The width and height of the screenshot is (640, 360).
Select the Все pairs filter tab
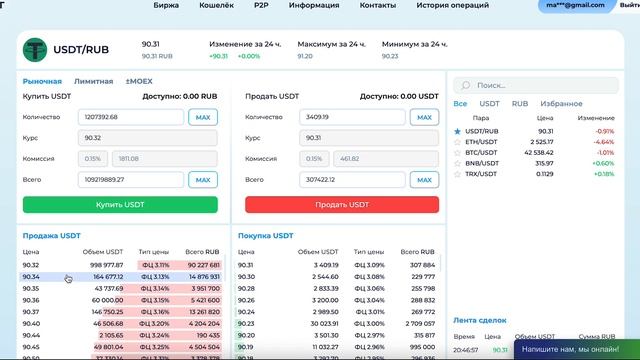[x=460, y=104]
